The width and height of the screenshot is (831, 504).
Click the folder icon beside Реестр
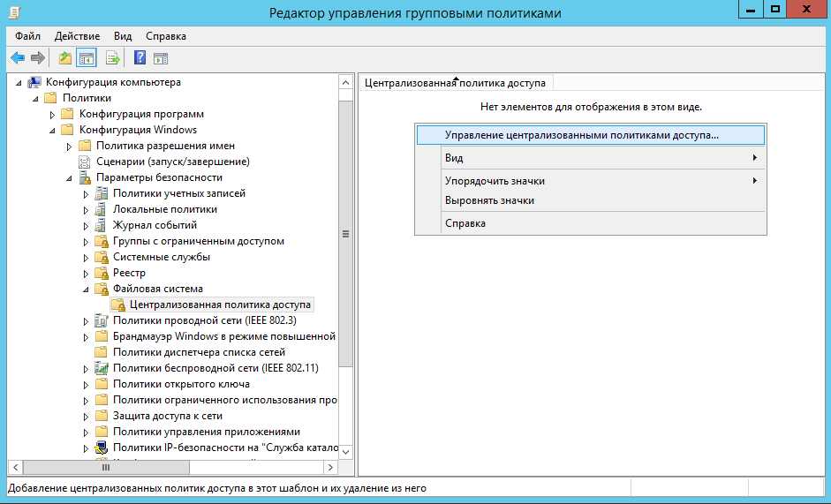102,274
